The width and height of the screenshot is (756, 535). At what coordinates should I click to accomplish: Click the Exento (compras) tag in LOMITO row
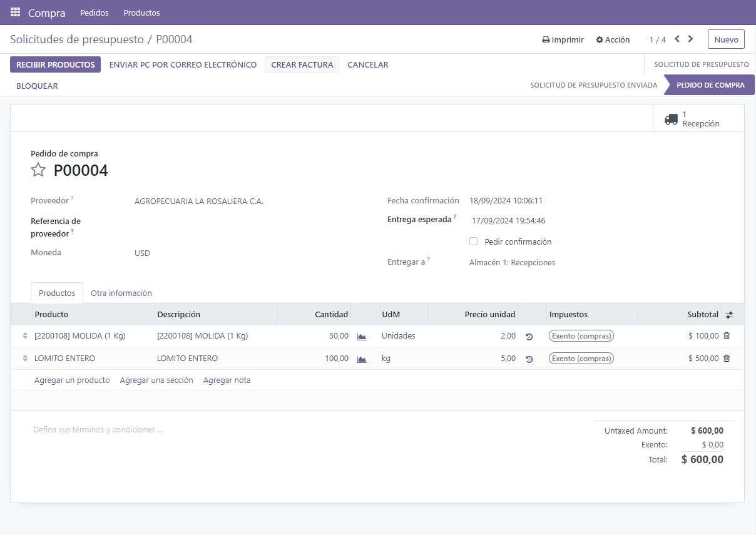pyautogui.click(x=581, y=359)
